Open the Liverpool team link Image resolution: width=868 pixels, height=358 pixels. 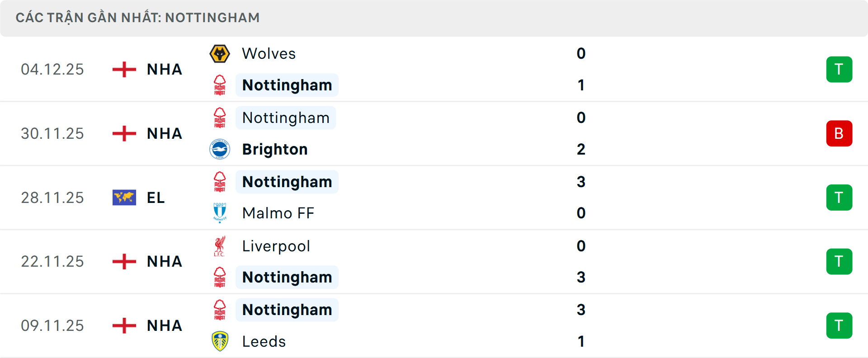point(276,246)
